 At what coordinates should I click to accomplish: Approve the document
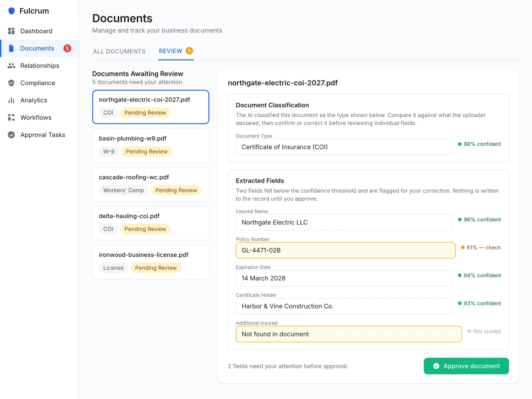pyautogui.click(x=466, y=366)
